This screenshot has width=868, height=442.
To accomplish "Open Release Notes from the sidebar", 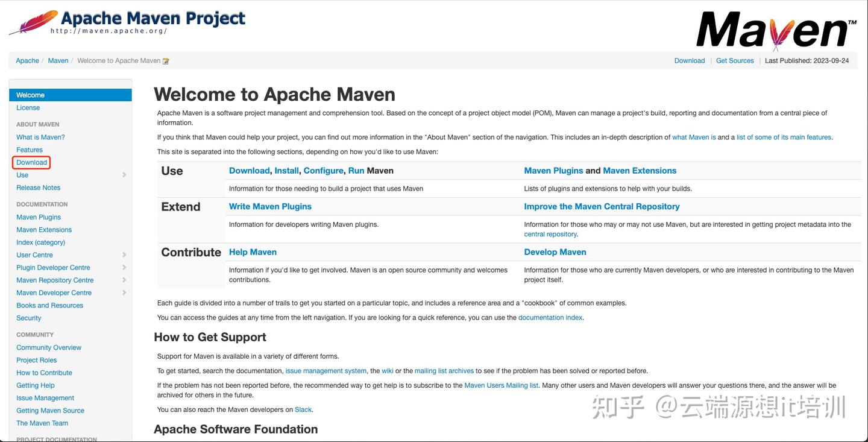I will (x=38, y=188).
